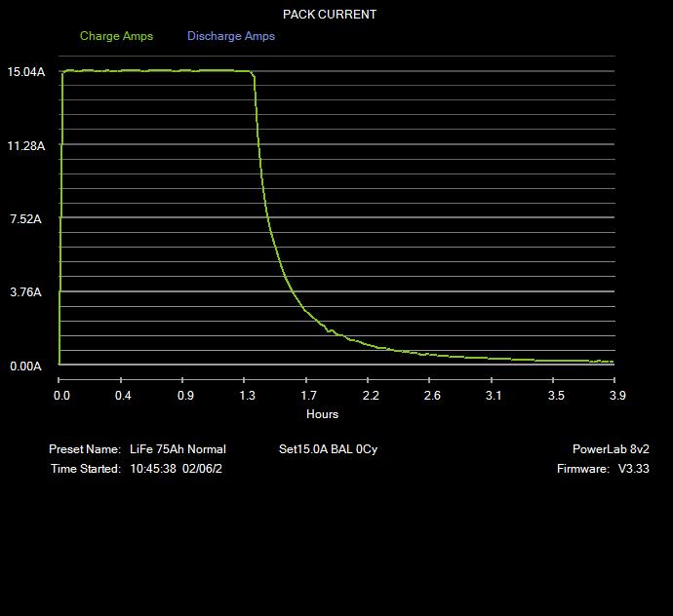The image size is (673, 616).
Task: Click the 7.52A y-axis label
Action: click(x=25, y=219)
